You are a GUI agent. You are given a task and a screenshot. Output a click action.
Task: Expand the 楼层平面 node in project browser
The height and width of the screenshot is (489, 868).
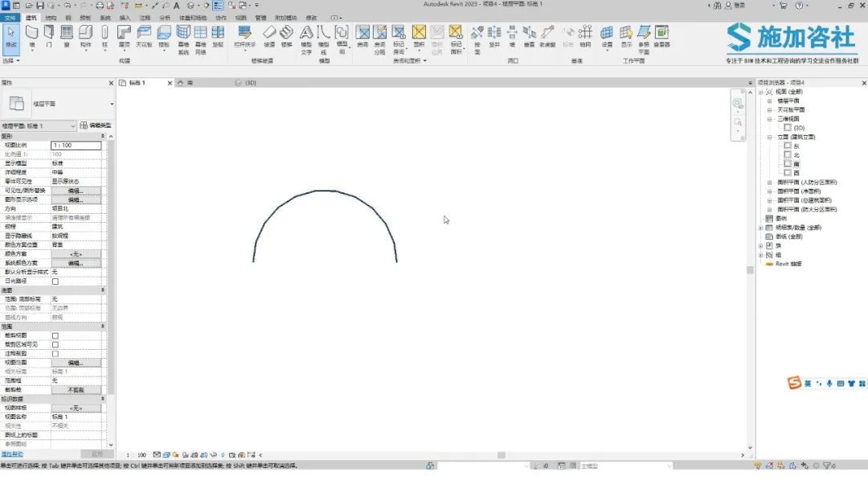click(769, 101)
